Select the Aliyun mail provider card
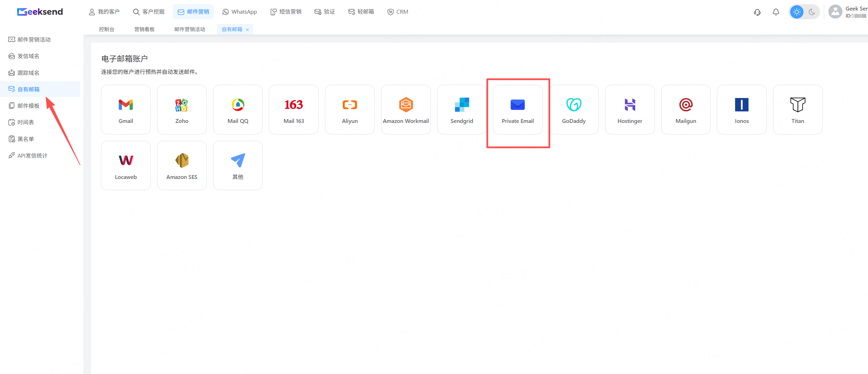Screen dimensions: 868x374 click(x=350, y=110)
